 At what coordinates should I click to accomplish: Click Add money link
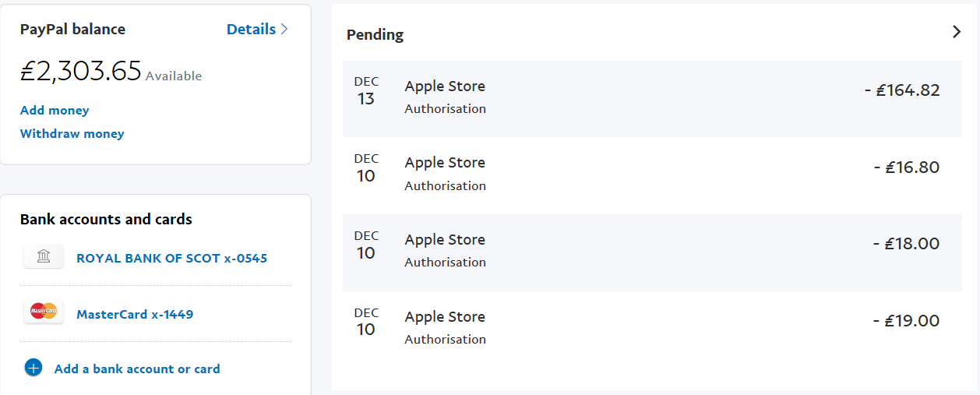pyautogui.click(x=55, y=110)
